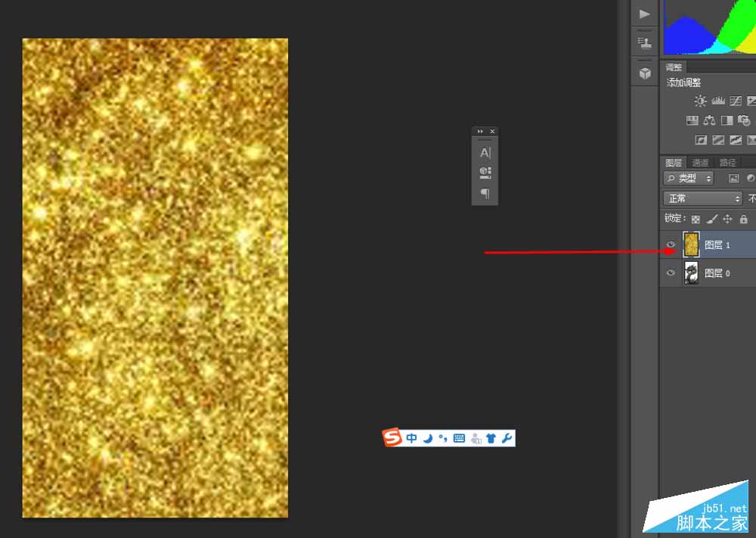Viewport: 756px width, 538px height.
Task: Switch to the 图层 tab
Action: pyautogui.click(x=673, y=163)
